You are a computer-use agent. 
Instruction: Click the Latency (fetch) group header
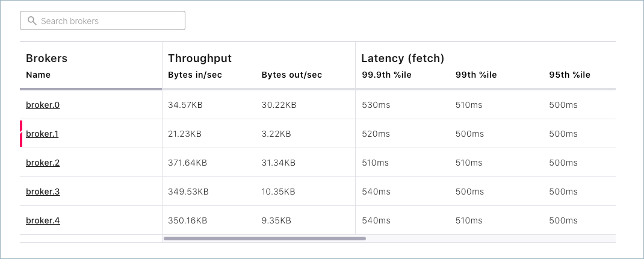402,58
